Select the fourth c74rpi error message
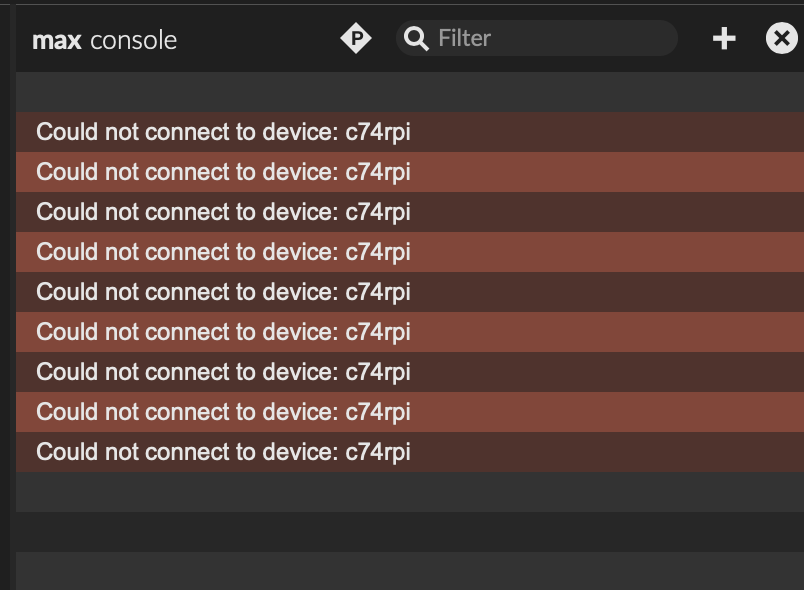 [223, 252]
